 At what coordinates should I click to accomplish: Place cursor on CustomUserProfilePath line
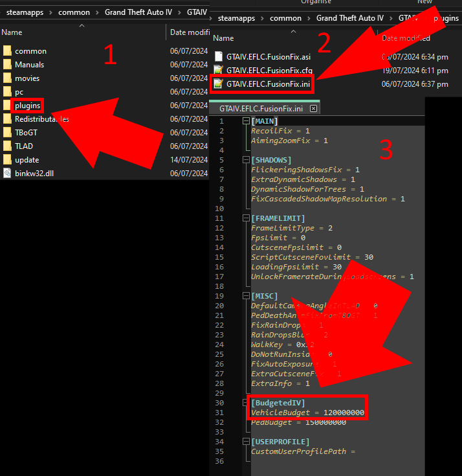click(303, 451)
